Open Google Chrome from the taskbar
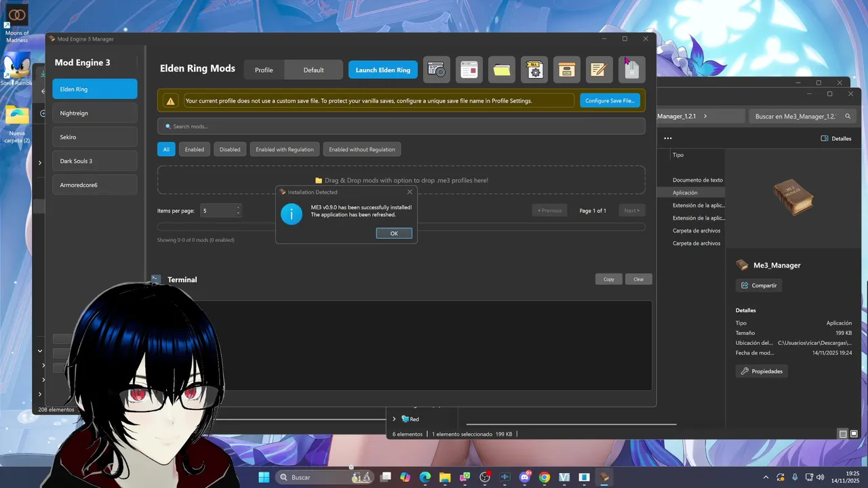This screenshot has height=488, width=868. pyautogui.click(x=545, y=477)
